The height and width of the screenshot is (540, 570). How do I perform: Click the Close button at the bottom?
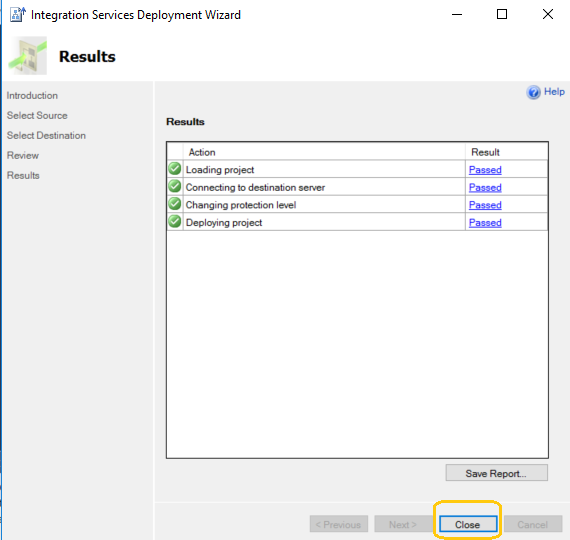pos(468,524)
